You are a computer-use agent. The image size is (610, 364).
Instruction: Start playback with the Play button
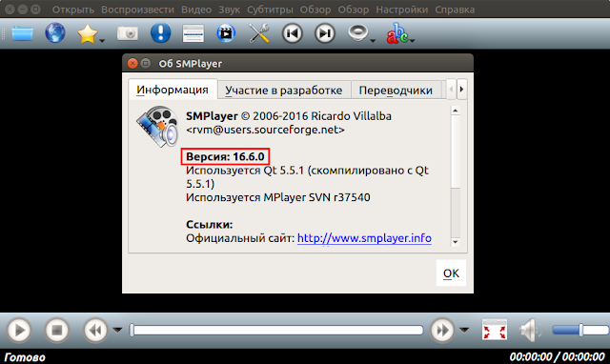click(19, 331)
